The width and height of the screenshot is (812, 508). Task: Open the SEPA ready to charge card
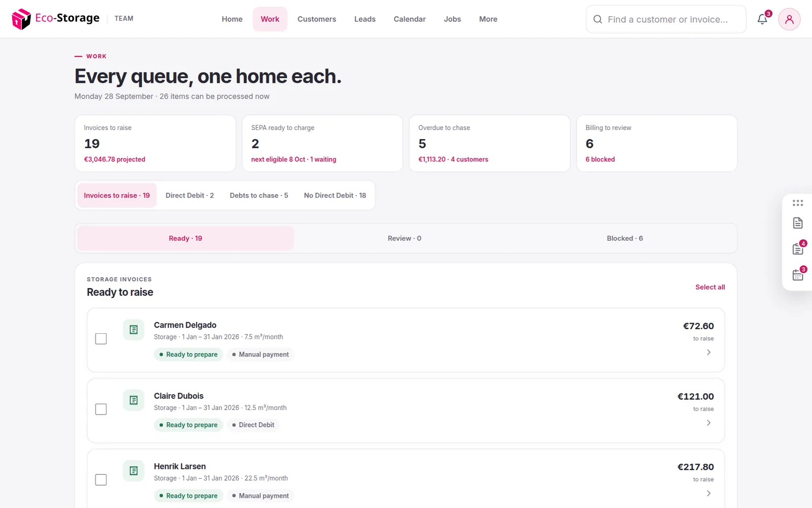(322, 143)
